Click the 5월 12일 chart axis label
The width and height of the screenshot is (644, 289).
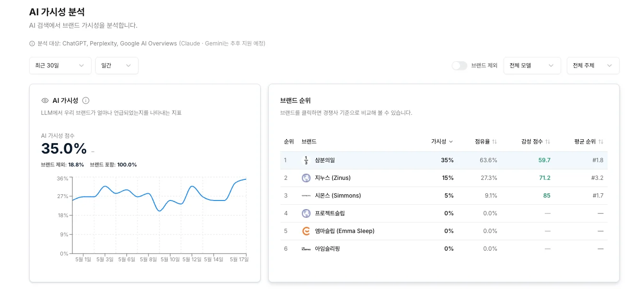click(x=192, y=259)
